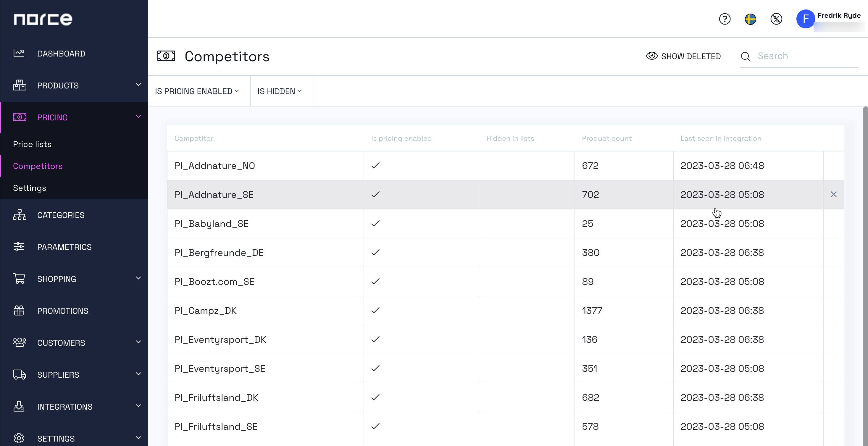
Task: Sort by Last seen in integration header
Action: pyautogui.click(x=721, y=138)
